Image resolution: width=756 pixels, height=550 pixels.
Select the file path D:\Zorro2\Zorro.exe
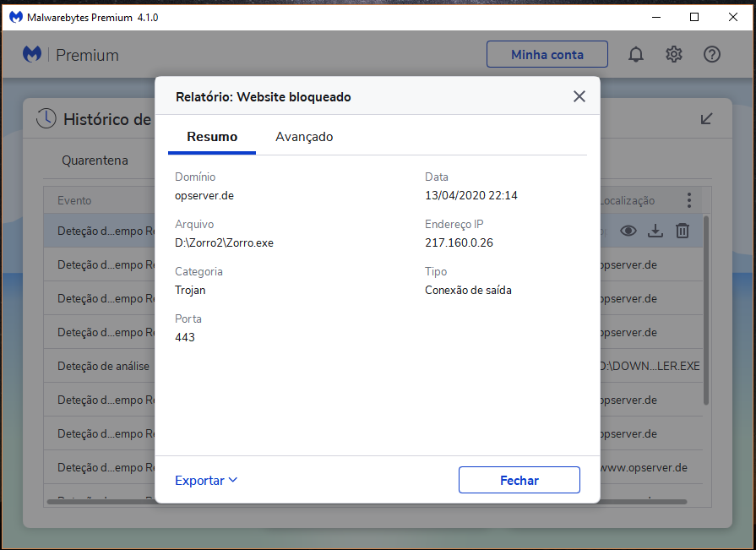pos(224,243)
